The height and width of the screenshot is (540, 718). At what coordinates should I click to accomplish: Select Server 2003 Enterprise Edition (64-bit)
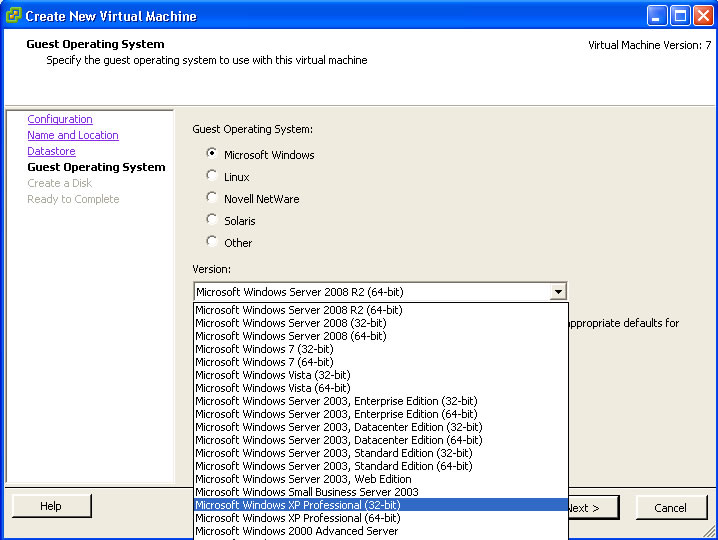tap(381, 414)
